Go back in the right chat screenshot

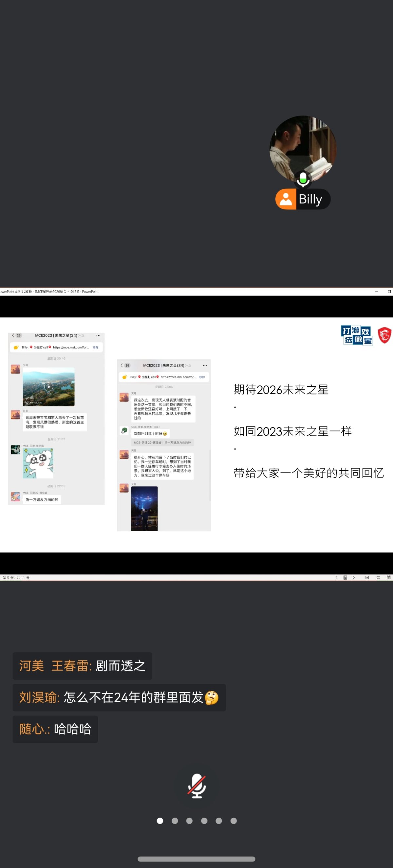coord(122,365)
